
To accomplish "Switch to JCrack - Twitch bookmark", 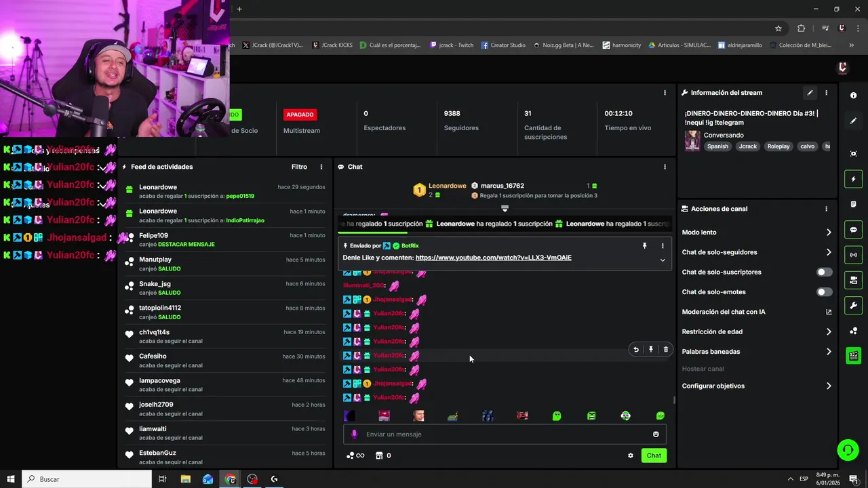I will click(452, 45).
